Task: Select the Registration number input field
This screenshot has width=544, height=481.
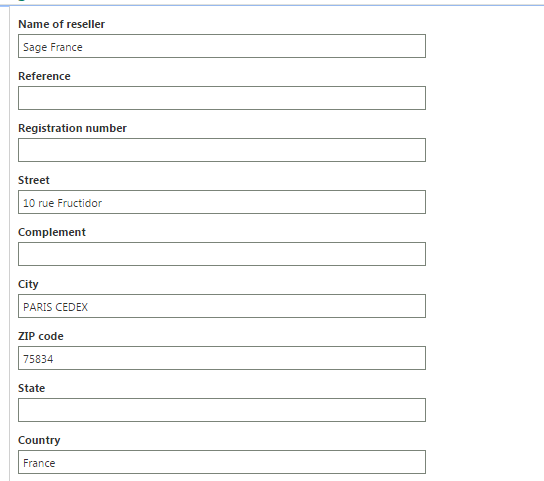Action: pos(222,150)
